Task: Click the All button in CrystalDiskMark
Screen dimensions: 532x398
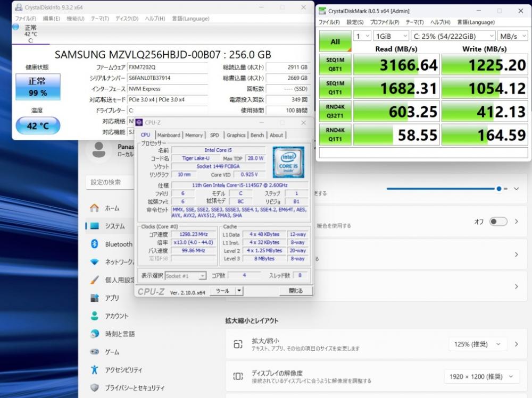Action: pos(335,41)
